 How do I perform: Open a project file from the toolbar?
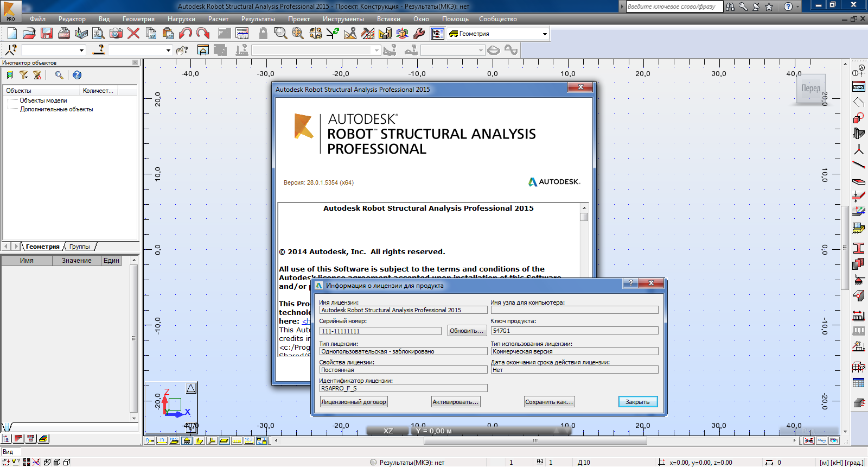pyautogui.click(x=29, y=34)
